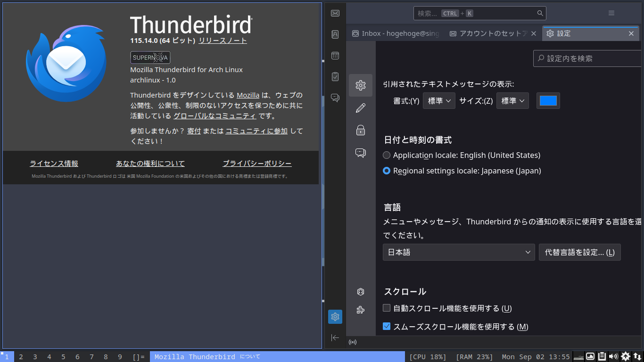The image size is (644, 362).
Task: Click the keyboard icon in system tray
Action: (578, 357)
